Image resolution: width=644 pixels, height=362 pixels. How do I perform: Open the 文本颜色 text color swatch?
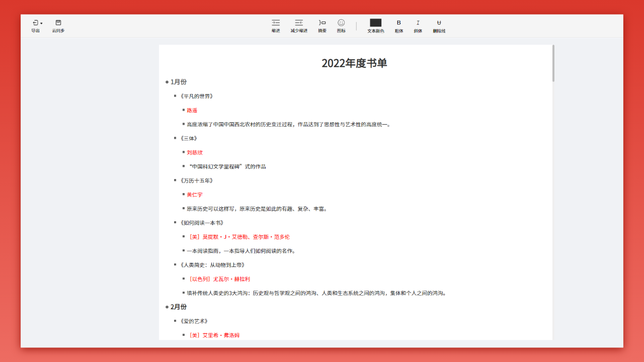[375, 23]
